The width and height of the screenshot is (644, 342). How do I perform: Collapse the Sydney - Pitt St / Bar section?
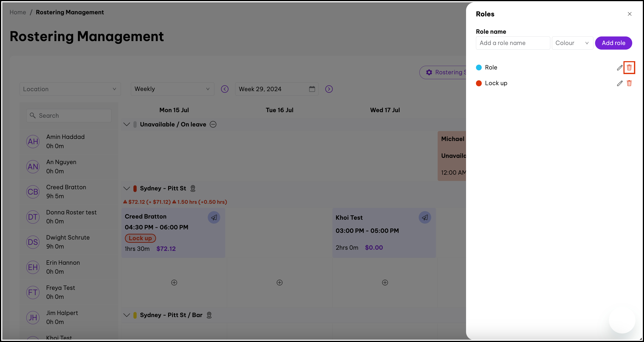127,315
